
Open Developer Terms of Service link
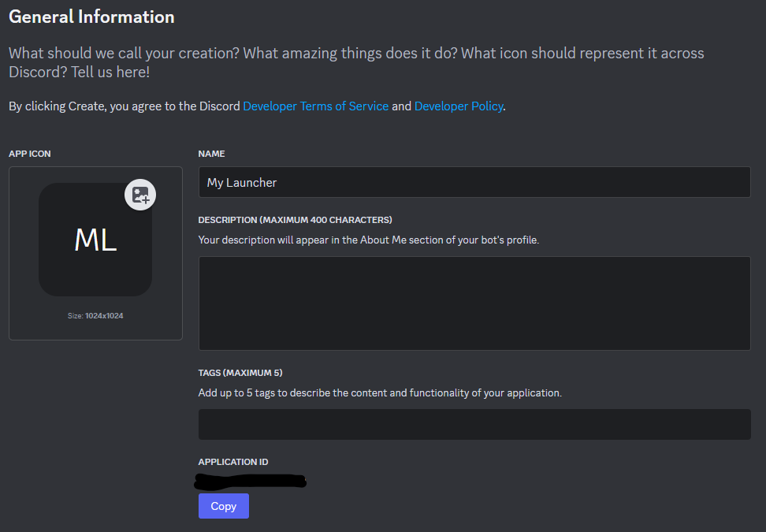315,106
